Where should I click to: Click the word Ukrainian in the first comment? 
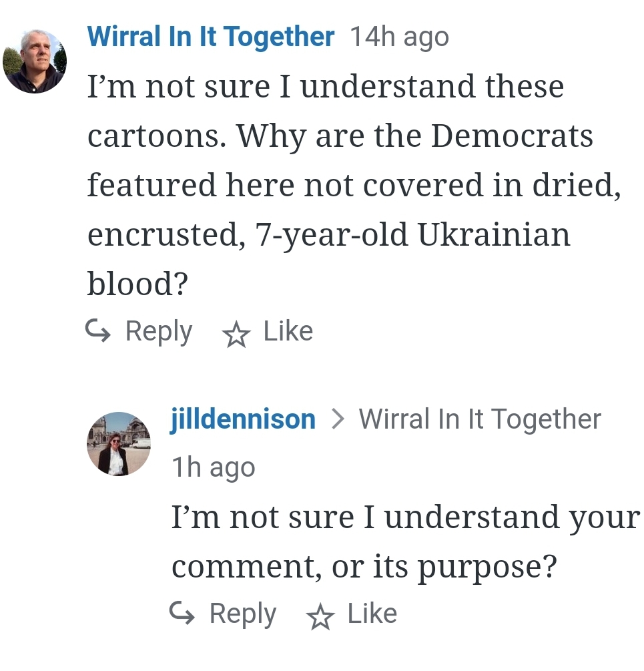pos(494,235)
